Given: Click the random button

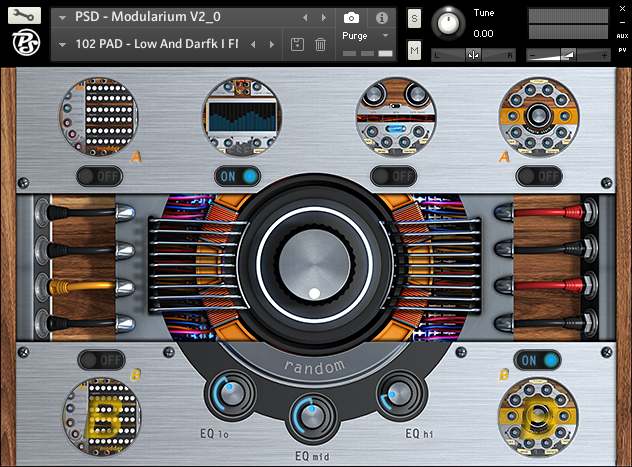Looking at the screenshot, I should (x=314, y=366).
